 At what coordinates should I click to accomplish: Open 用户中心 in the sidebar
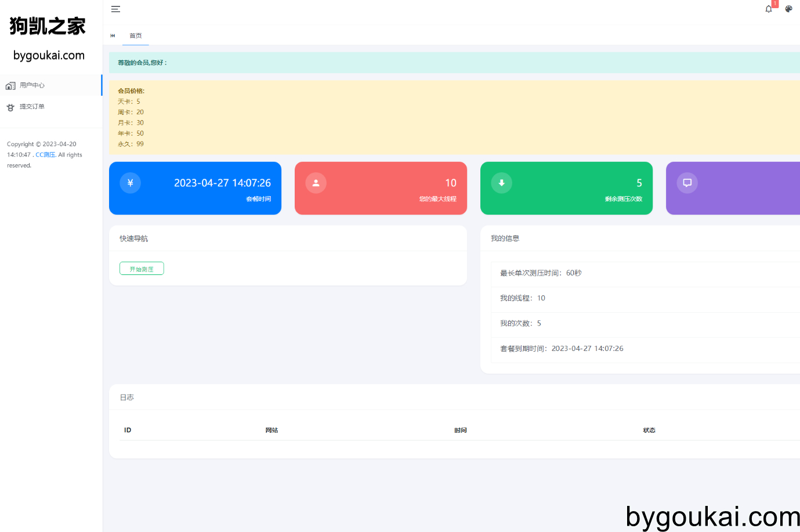click(x=51, y=85)
